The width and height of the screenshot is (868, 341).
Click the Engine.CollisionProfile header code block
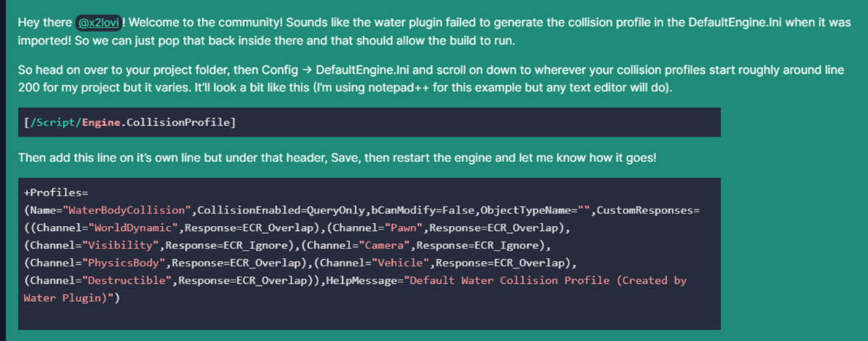[130, 122]
